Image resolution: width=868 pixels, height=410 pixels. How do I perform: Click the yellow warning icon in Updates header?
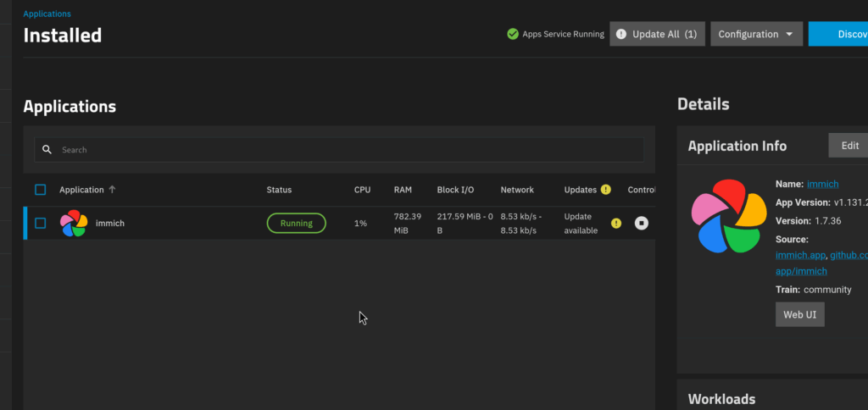605,190
